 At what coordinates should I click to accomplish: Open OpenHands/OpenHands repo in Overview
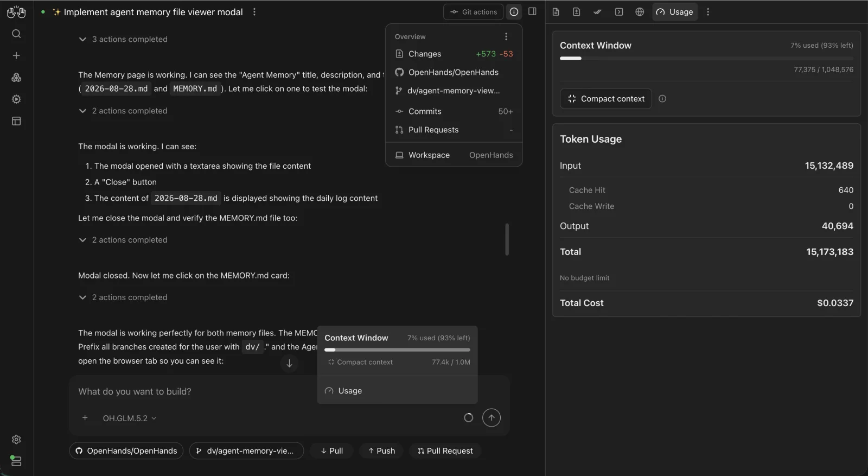[x=454, y=72]
